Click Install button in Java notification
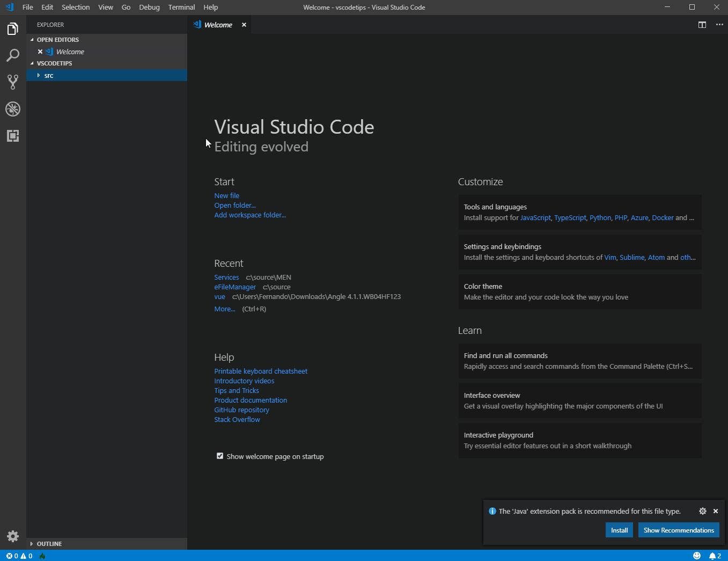Screen dimensions: 728x561 point(619,530)
